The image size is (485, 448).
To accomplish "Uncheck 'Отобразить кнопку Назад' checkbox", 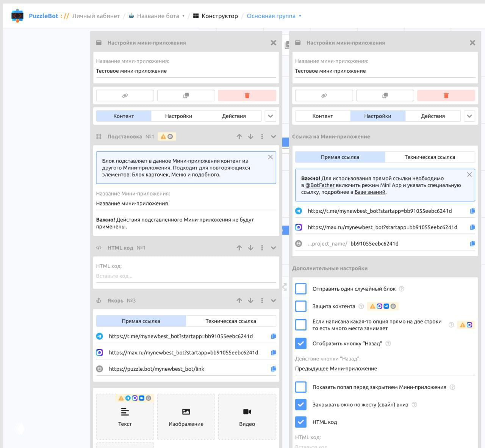I will (x=301, y=343).
